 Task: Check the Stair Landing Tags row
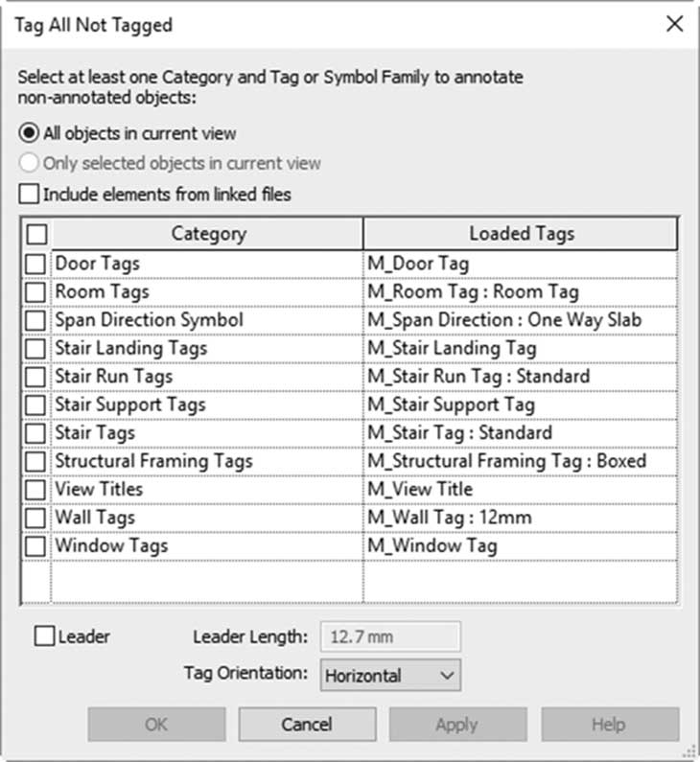tap(35, 349)
